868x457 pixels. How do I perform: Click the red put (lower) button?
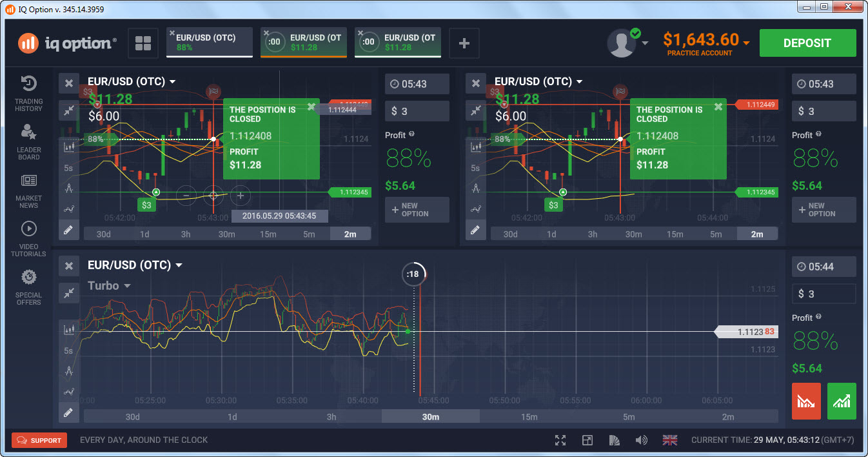tap(806, 401)
